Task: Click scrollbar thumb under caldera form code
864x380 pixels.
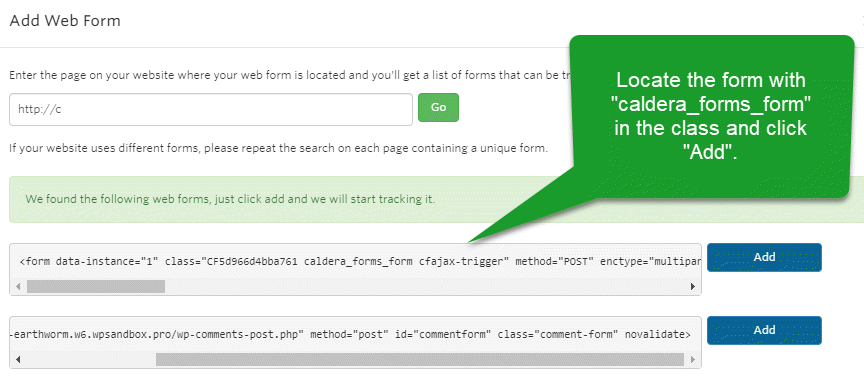Action: coord(96,286)
